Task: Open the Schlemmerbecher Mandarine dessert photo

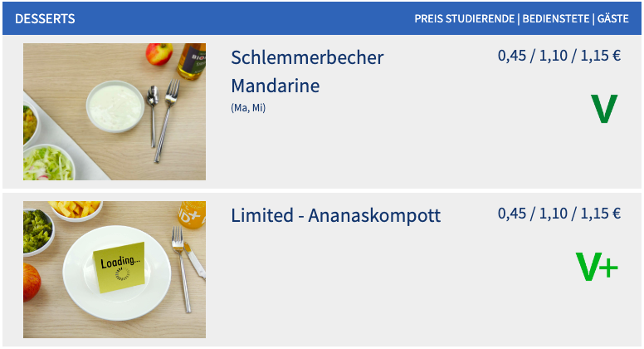Action: (x=115, y=112)
